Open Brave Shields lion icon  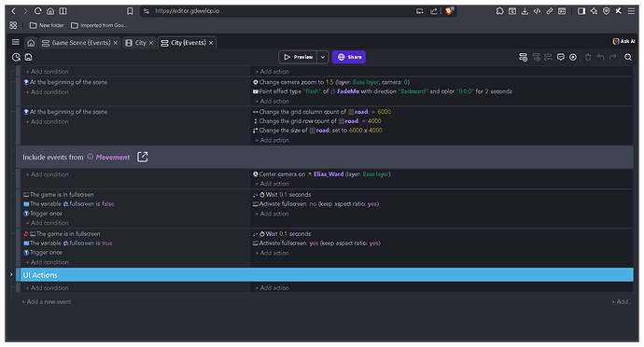pos(449,11)
